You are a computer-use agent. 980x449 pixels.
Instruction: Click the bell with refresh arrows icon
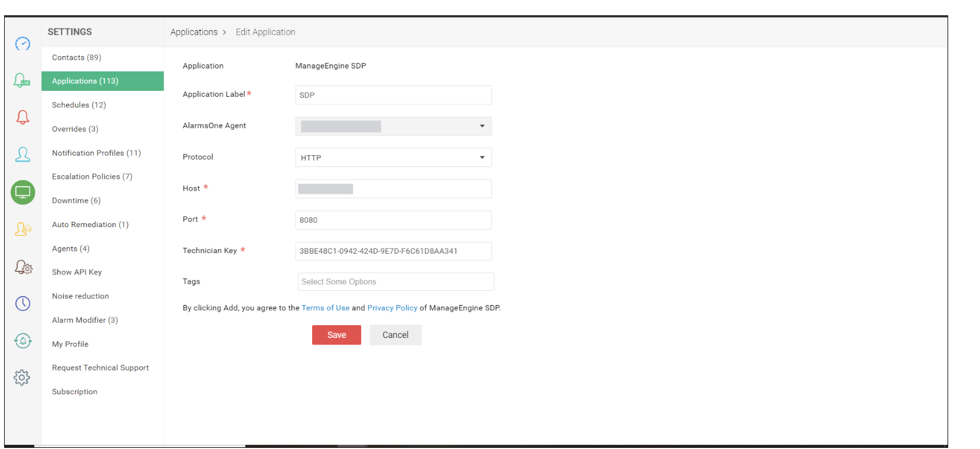click(x=22, y=340)
